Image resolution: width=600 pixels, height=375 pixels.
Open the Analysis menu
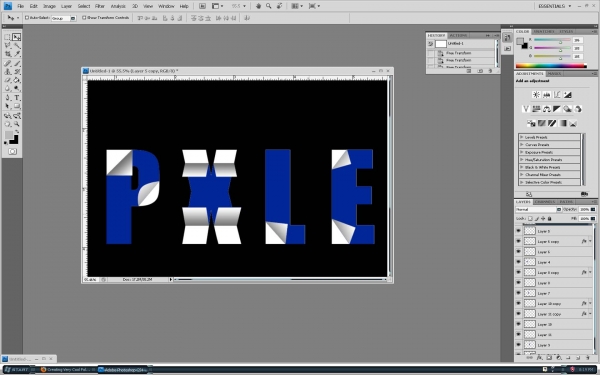tap(118, 6)
